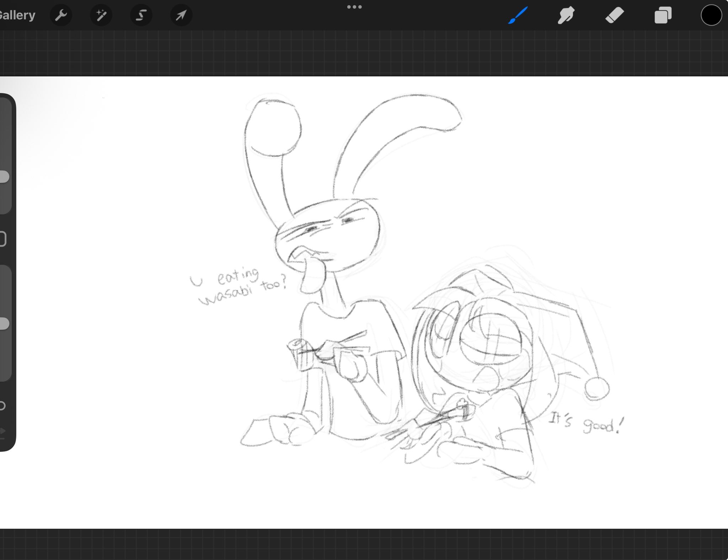The width and height of the screenshot is (728, 560).
Task: Tap the three-dot multitasking menu
Action: coord(354,7)
